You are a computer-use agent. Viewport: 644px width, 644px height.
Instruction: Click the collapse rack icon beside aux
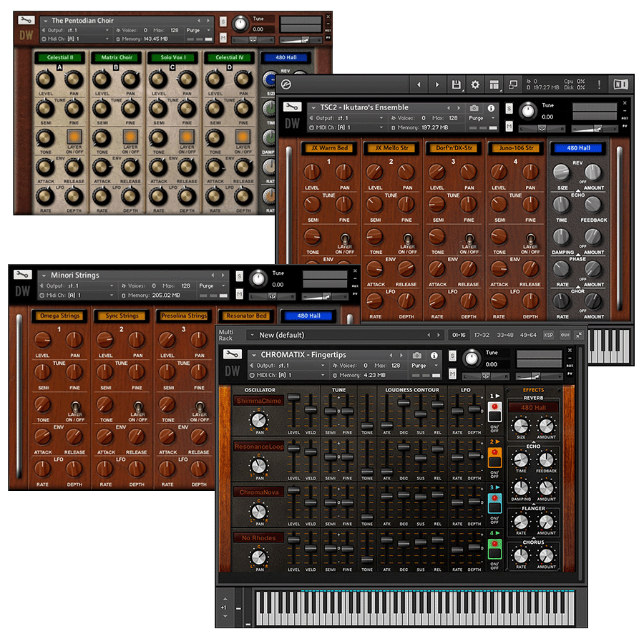point(579,335)
